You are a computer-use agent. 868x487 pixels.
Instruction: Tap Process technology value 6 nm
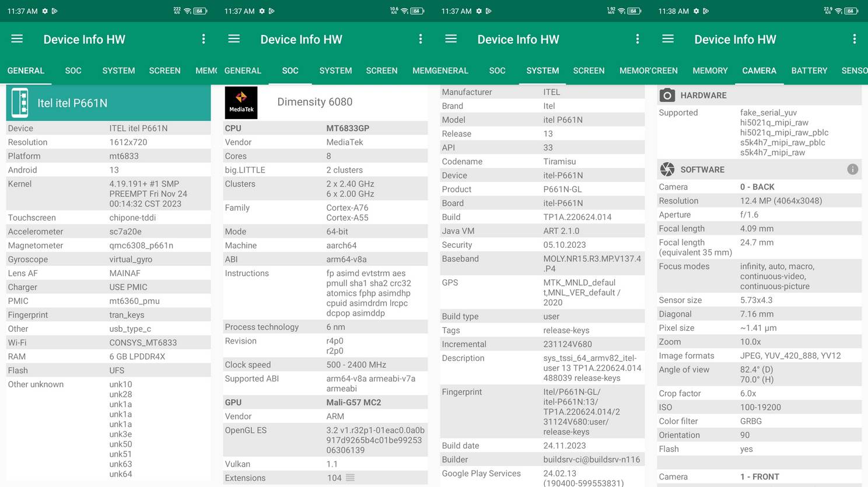pyautogui.click(x=335, y=327)
